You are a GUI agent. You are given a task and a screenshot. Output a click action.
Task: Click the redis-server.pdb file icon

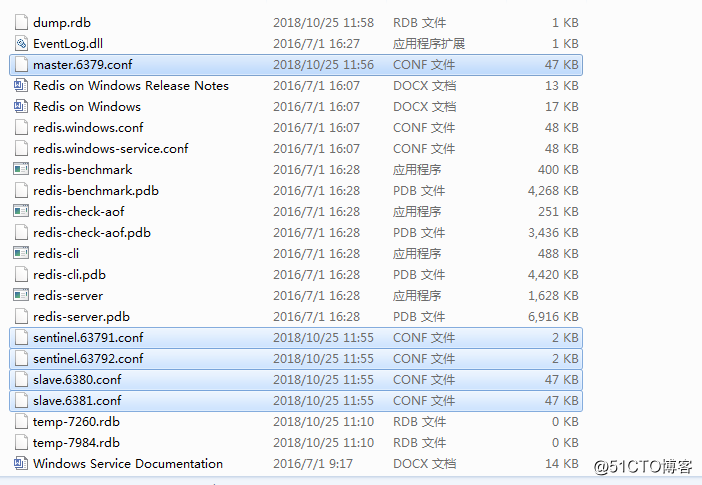21,316
